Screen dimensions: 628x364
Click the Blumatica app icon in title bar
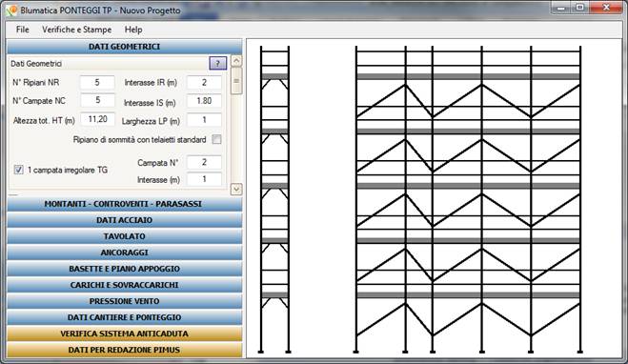pyautogui.click(x=11, y=10)
